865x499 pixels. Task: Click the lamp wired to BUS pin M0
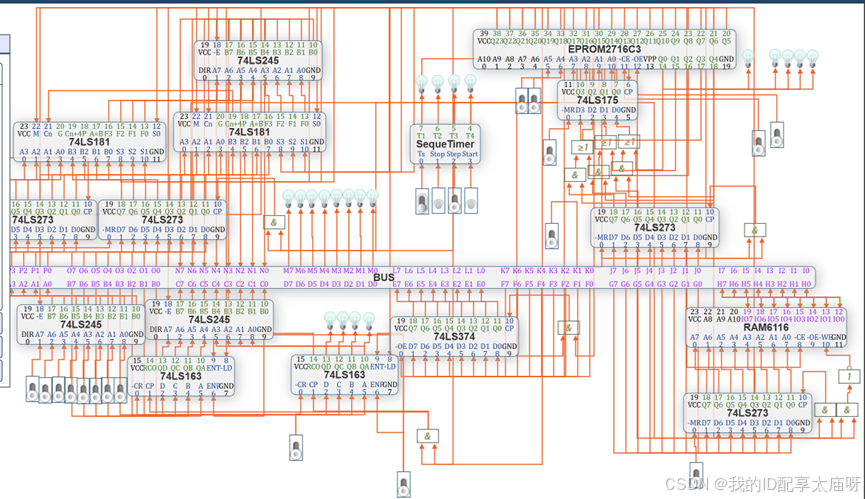[x=373, y=198]
